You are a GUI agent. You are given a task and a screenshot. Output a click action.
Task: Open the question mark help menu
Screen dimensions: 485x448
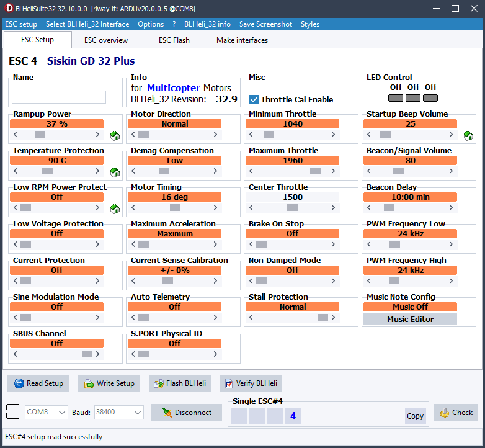tap(174, 24)
